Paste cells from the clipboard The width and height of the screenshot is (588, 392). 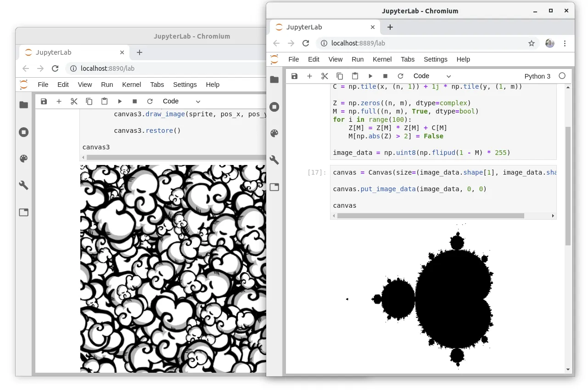355,76
